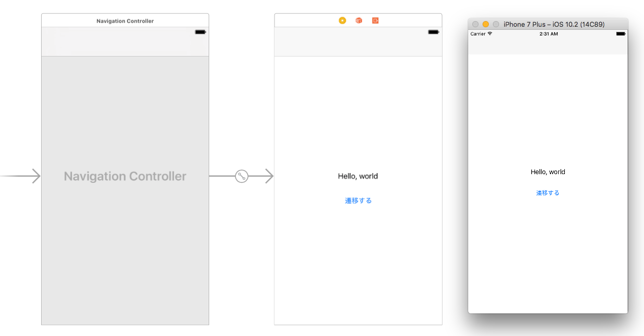Click the Carrier label in simulator status bar
The width and height of the screenshot is (644, 336).
pyautogui.click(x=477, y=34)
